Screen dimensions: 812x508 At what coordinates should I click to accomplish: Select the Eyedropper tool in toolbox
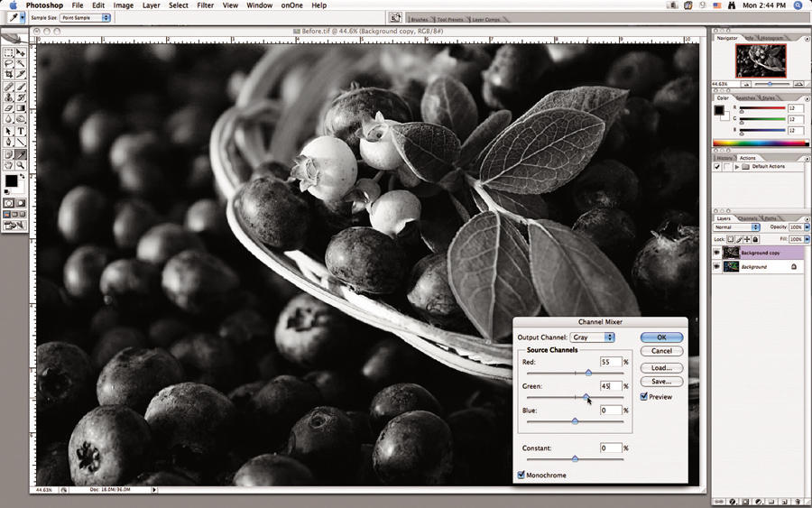pos(21,154)
